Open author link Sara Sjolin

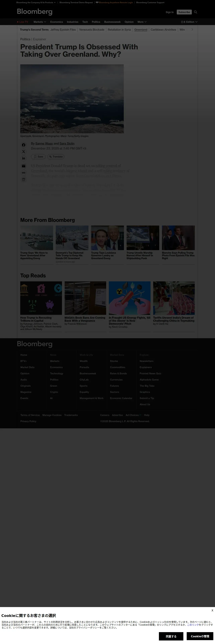click(x=67, y=143)
